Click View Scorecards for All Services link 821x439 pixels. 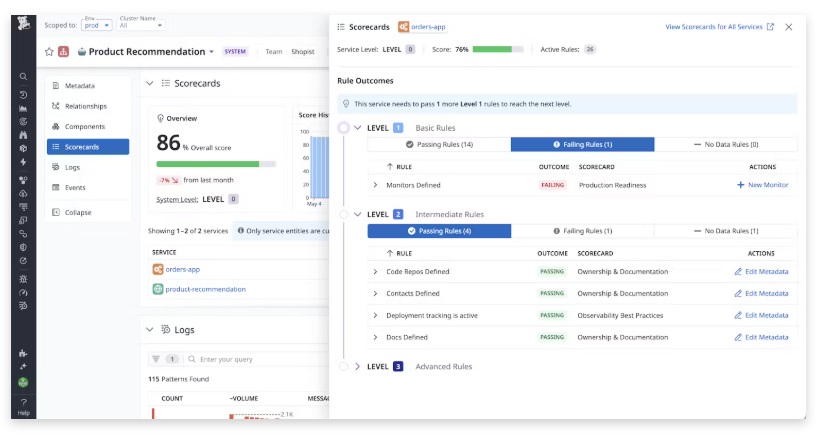coord(719,27)
